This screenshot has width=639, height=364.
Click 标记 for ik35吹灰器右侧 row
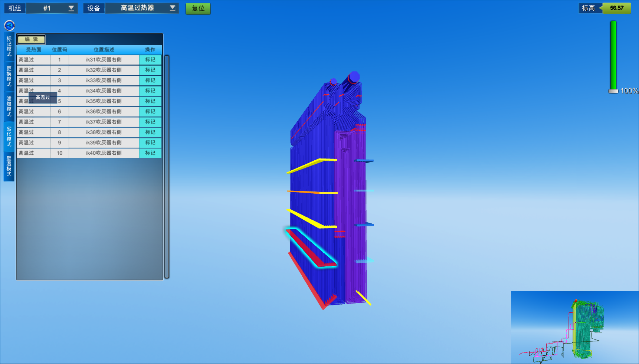[x=150, y=101]
